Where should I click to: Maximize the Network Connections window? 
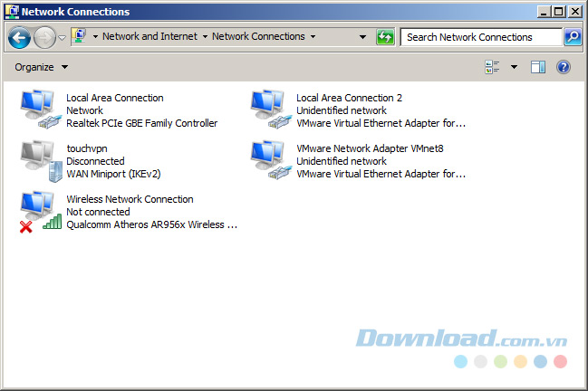tap(558, 12)
